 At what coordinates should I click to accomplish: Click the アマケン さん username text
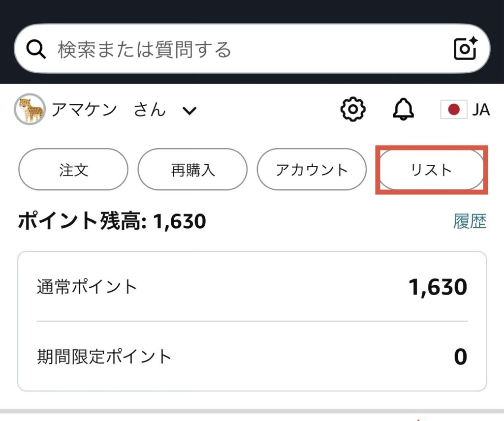[108, 110]
